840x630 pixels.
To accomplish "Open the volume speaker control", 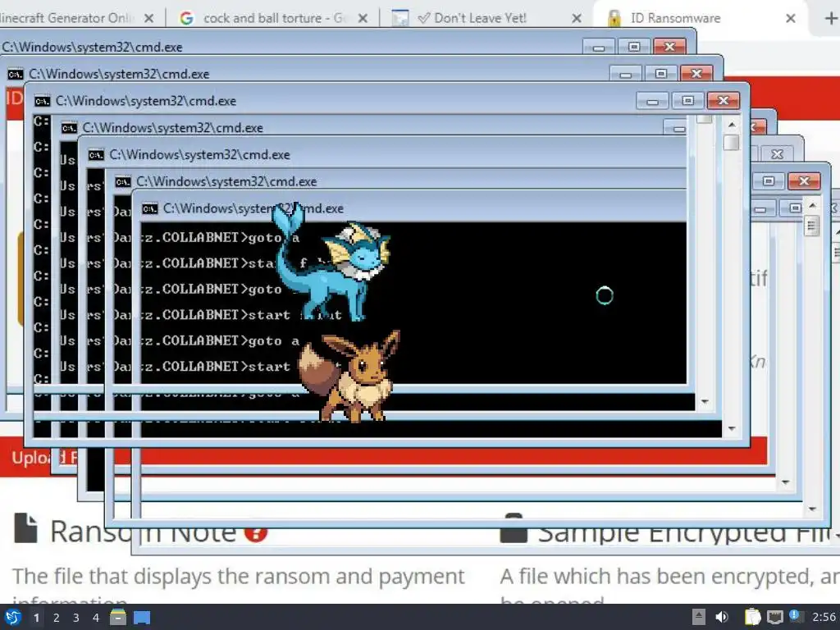I will coord(722,617).
